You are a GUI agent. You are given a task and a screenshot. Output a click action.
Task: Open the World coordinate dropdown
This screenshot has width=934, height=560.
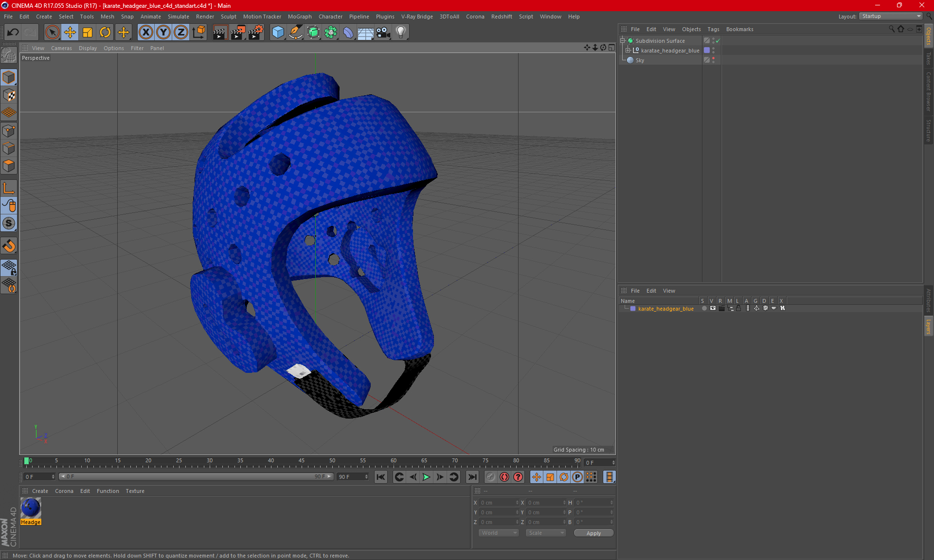tap(499, 533)
